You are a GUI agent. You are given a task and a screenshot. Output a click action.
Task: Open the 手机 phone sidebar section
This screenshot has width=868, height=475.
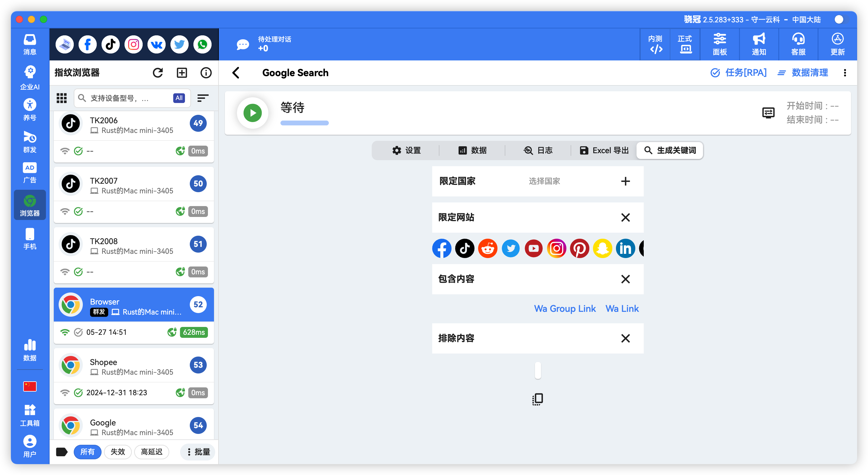[30, 239]
